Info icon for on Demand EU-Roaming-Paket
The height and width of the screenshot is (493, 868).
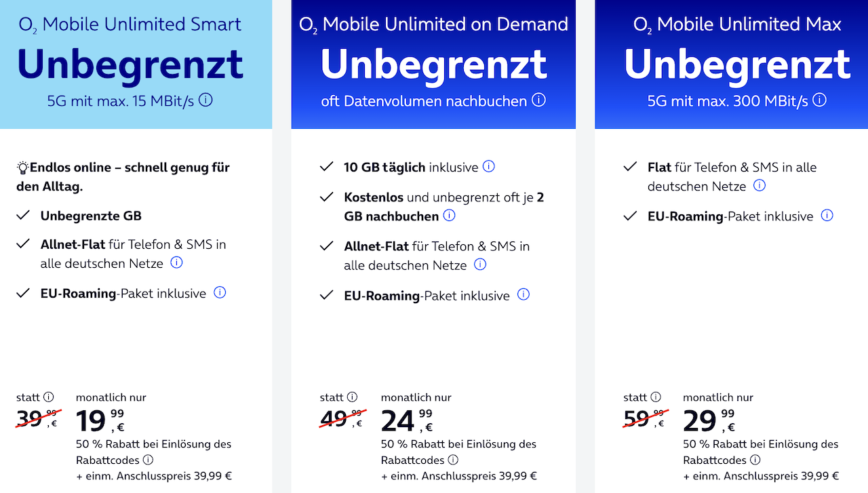(x=524, y=295)
